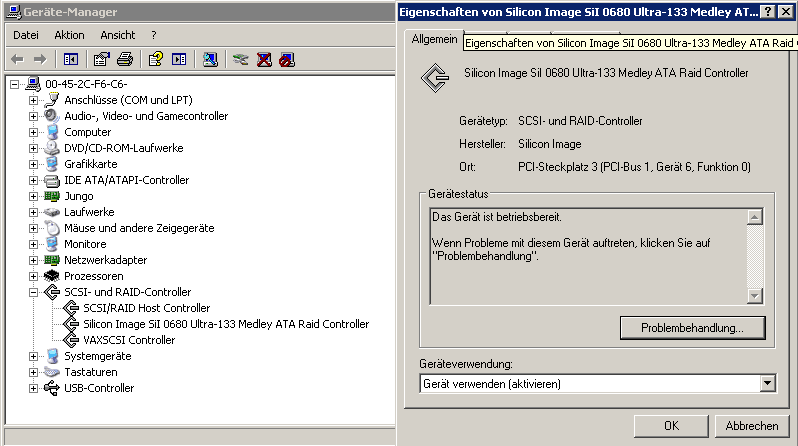Click the Gerätestatus scrollbar up arrow
798x446 pixels.
tap(755, 217)
